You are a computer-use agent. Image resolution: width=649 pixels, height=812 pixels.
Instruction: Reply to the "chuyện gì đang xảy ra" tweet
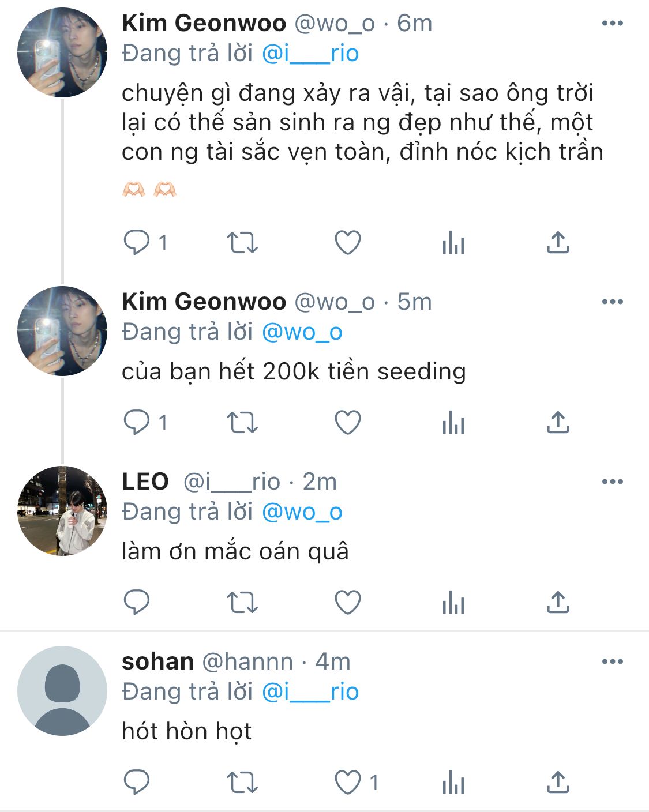(x=137, y=243)
